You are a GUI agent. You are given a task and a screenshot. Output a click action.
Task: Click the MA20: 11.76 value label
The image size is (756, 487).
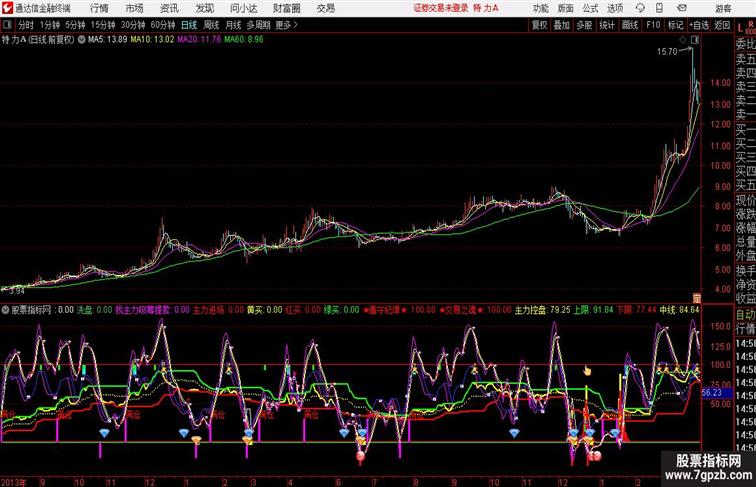[x=199, y=40]
